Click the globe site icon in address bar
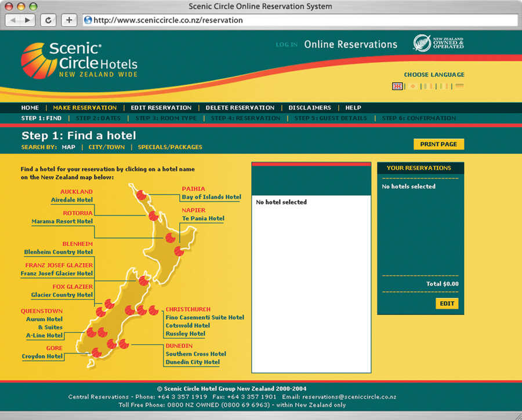 coord(88,20)
